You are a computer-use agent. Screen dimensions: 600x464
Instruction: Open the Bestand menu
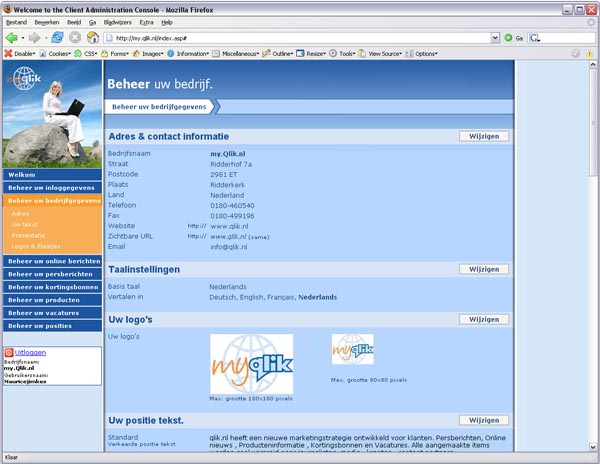[x=16, y=21]
